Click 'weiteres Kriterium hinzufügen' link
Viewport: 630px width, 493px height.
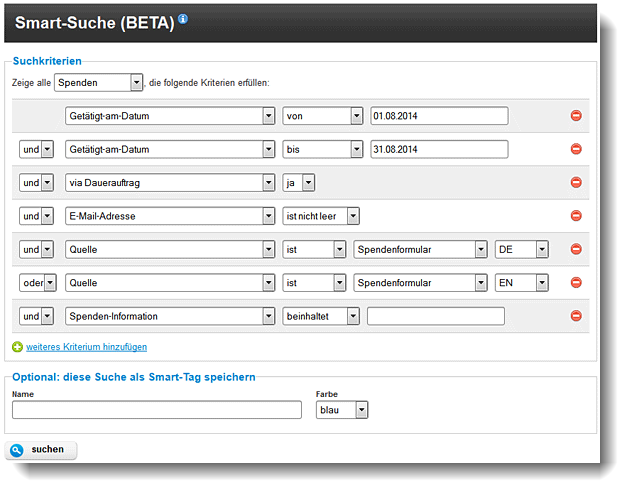point(87,347)
